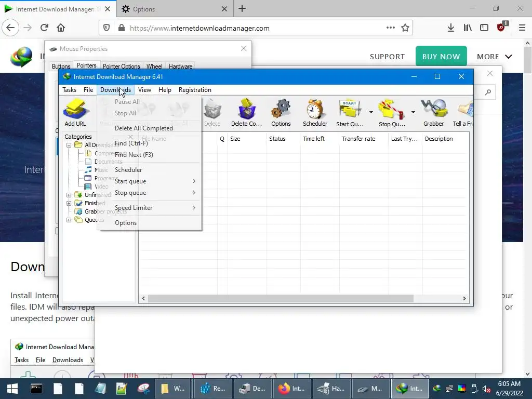Click the Description column header

(x=445, y=139)
